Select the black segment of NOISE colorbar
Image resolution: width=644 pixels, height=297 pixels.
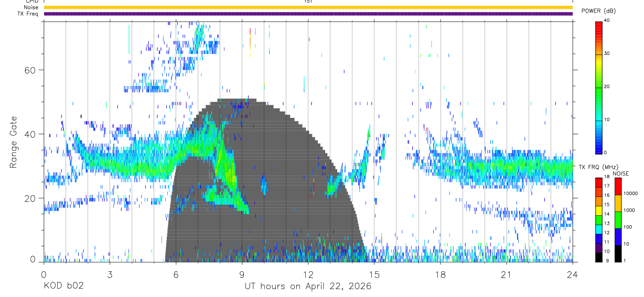618,254
